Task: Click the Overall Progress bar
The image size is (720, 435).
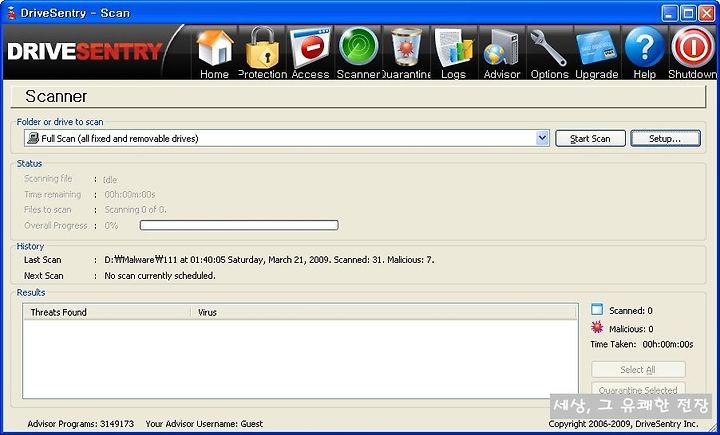Action: click(x=239, y=225)
